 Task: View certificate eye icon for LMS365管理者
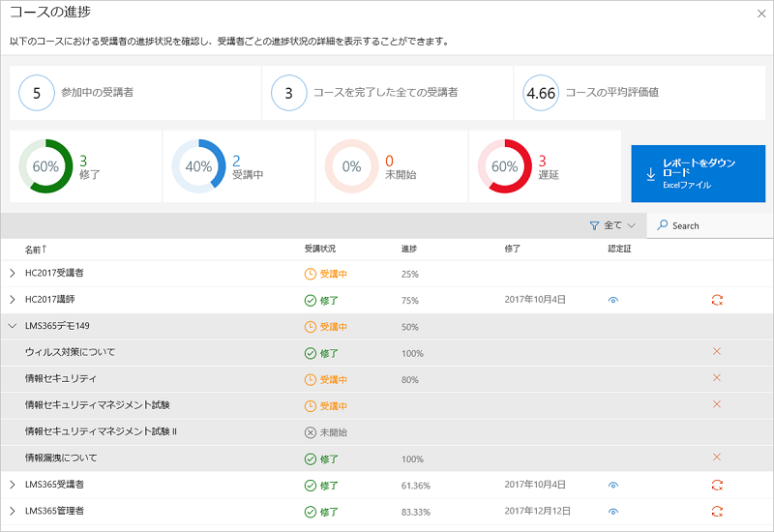pyautogui.click(x=612, y=511)
